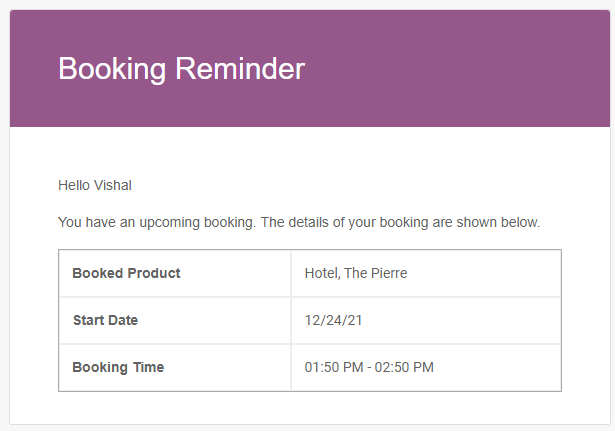Select "The Pierre" in the booked product value
615x431 pixels.
pos(375,273)
